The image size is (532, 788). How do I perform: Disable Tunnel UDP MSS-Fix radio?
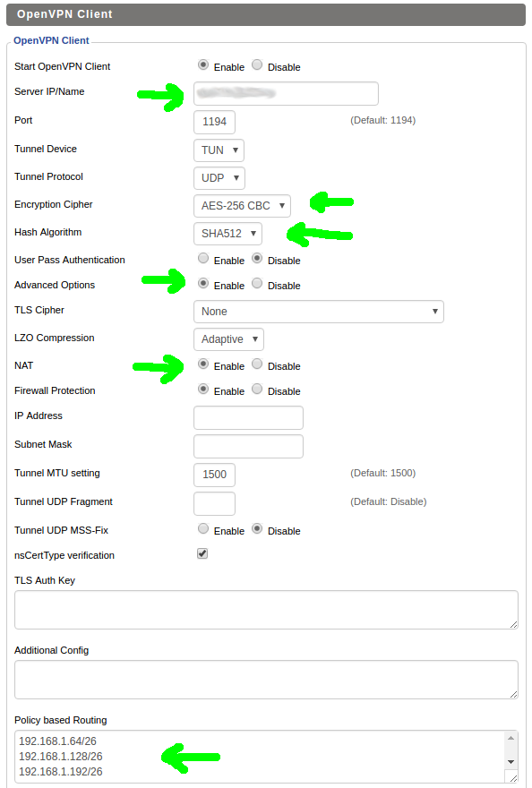[257, 528]
